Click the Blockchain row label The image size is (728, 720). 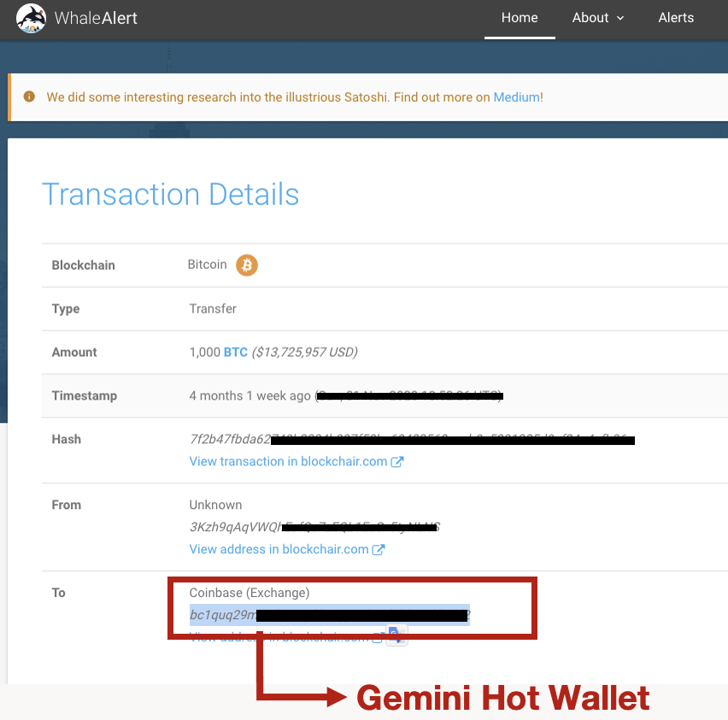click(x=83, y=265)
